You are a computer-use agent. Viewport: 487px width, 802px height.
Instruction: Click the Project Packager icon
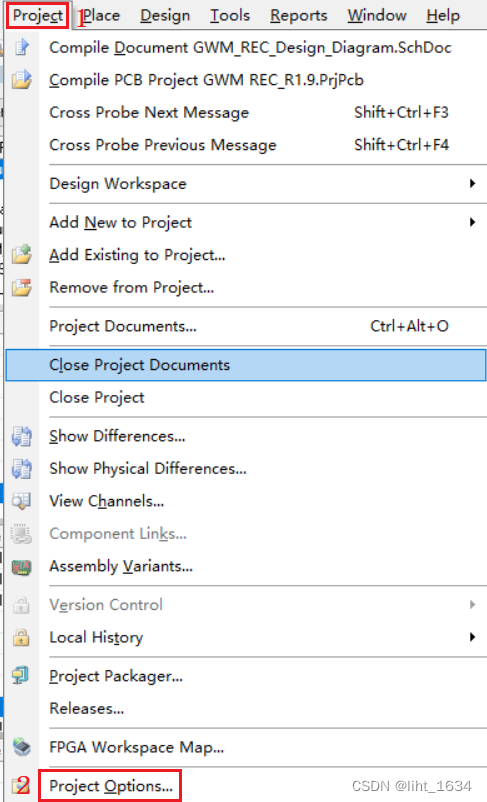point(21,676)
